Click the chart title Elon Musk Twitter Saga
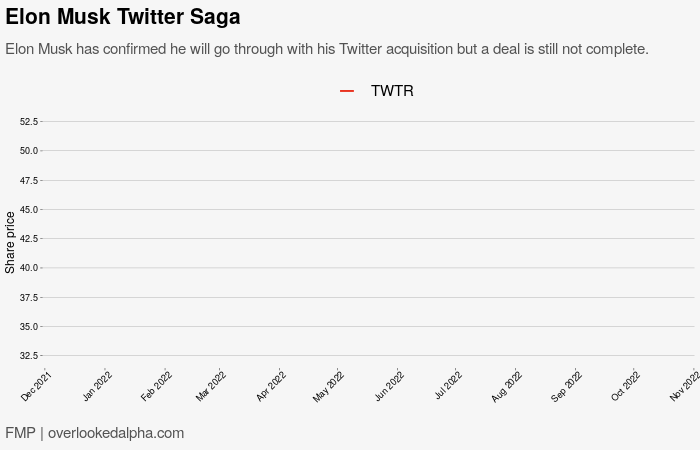Image resolution: width=700 pixels, height=450 pixels. pyautogui.click(x=123, y=17)
